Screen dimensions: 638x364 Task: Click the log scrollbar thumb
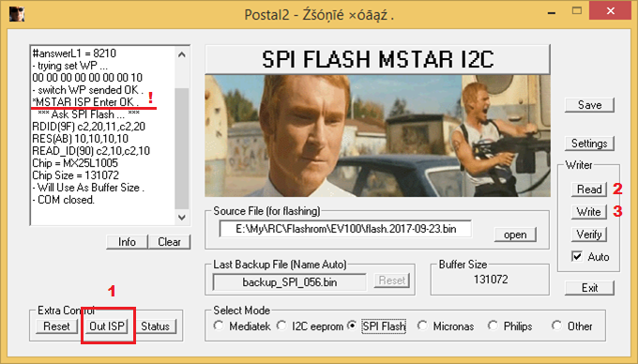(x=182, y=148)
